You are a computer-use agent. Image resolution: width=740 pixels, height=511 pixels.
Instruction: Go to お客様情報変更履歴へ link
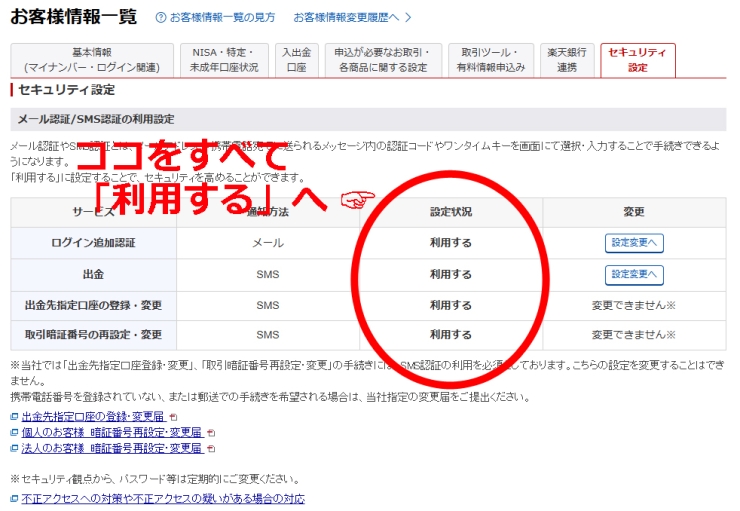346,17
